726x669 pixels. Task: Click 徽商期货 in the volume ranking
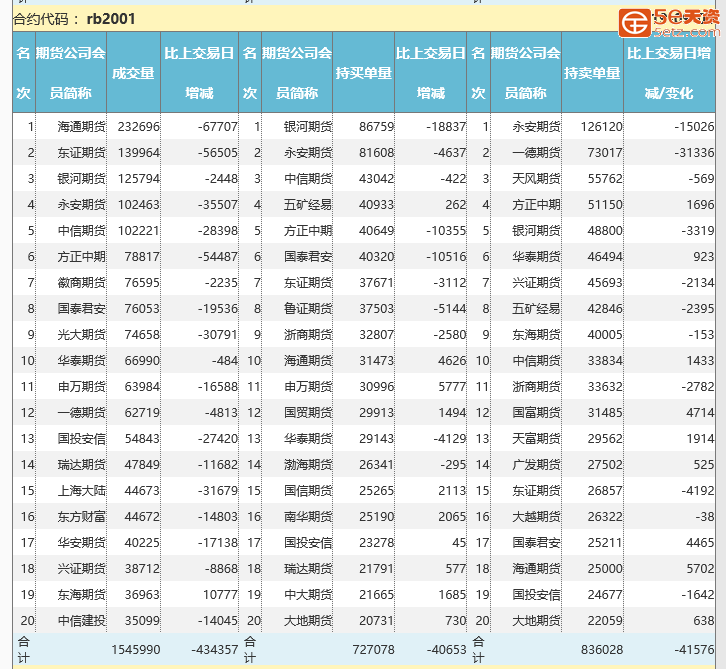81,282
